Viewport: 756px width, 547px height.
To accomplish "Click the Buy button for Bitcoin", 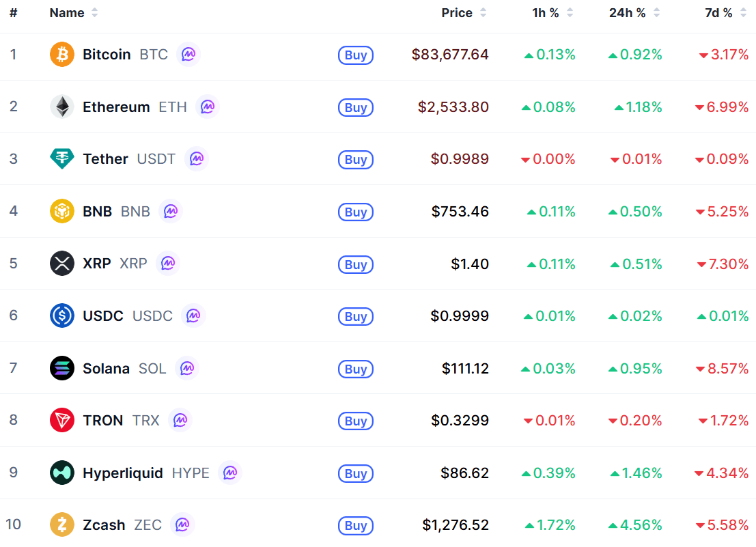I will [356, 55].
